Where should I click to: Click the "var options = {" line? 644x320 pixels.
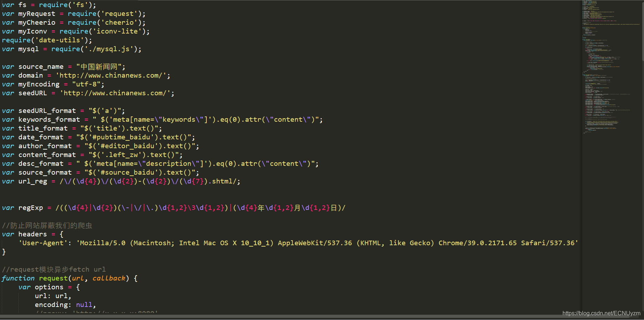click(x=49, y=287)
